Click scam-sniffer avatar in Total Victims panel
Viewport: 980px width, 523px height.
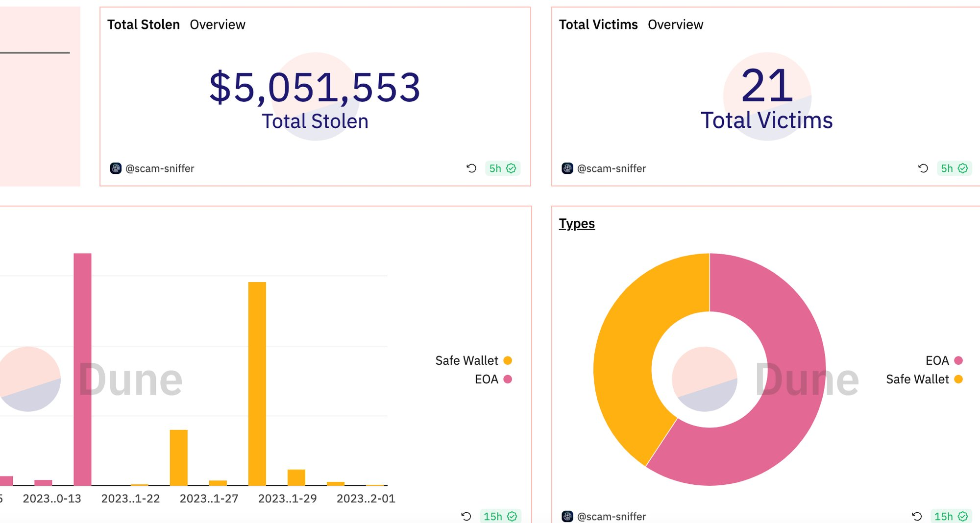click(x=567, y=168)
